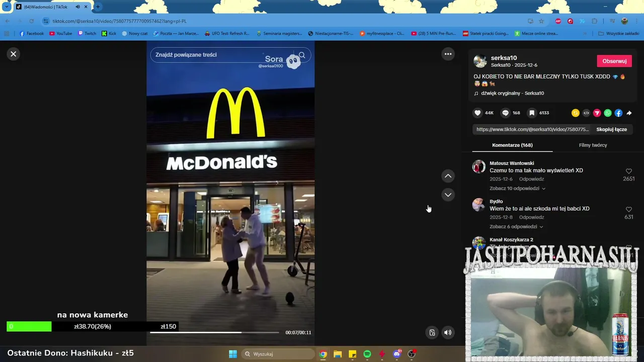Image resolution: width=644 pixels, height=362 pixels.
Task: Open Sticky Notes from taskbar
Action: tap(352, 354)
